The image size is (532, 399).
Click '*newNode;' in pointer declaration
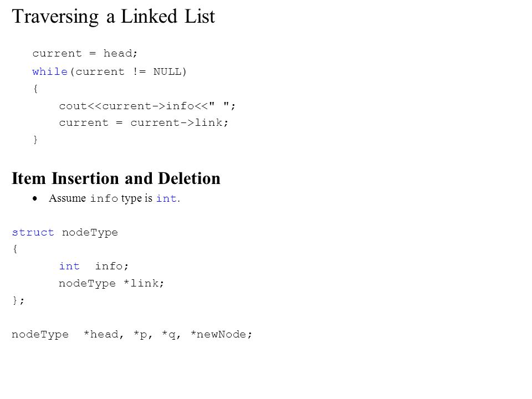221,335
